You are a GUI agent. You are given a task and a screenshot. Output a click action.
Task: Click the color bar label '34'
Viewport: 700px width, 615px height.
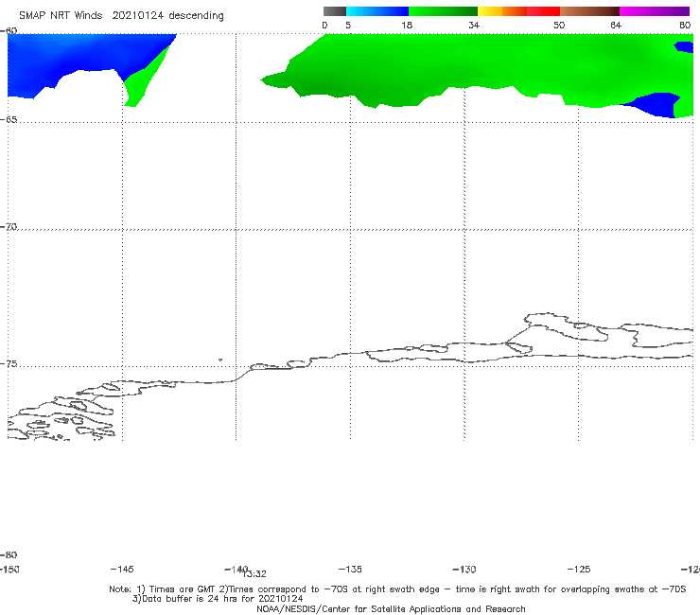pos(474,26)
